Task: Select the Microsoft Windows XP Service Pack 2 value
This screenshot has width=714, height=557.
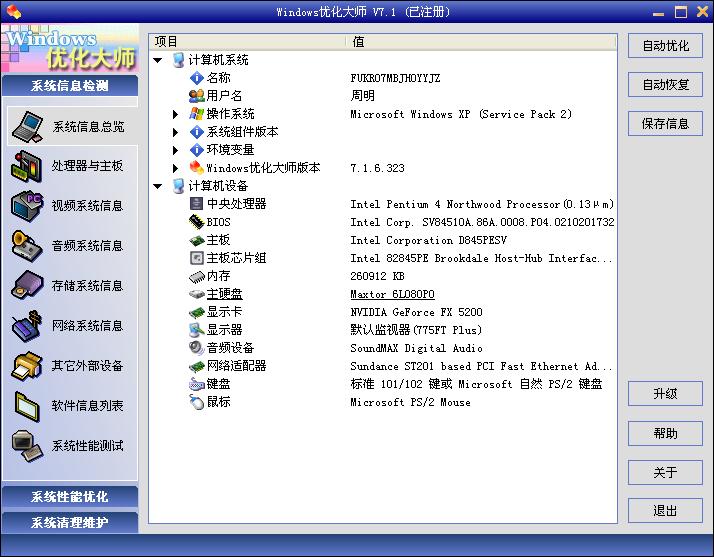Action: click(461, 114)
